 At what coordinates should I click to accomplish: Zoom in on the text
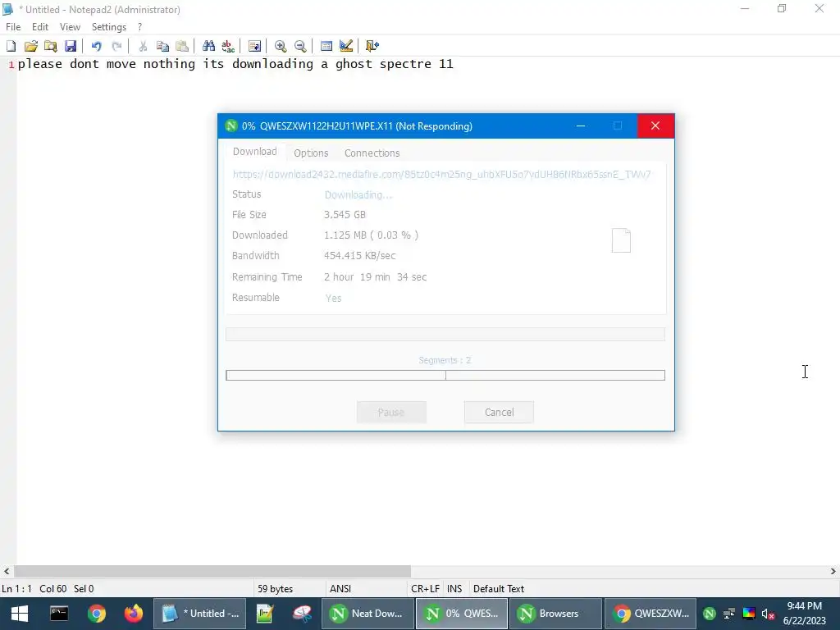(x=281, y=46)
